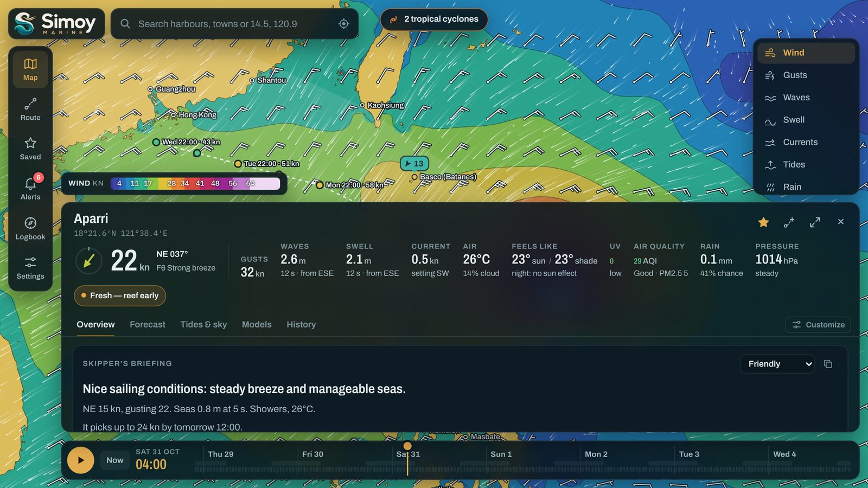Click the swell value 2.1 m
868x488 pixels.
coord(359,260)
